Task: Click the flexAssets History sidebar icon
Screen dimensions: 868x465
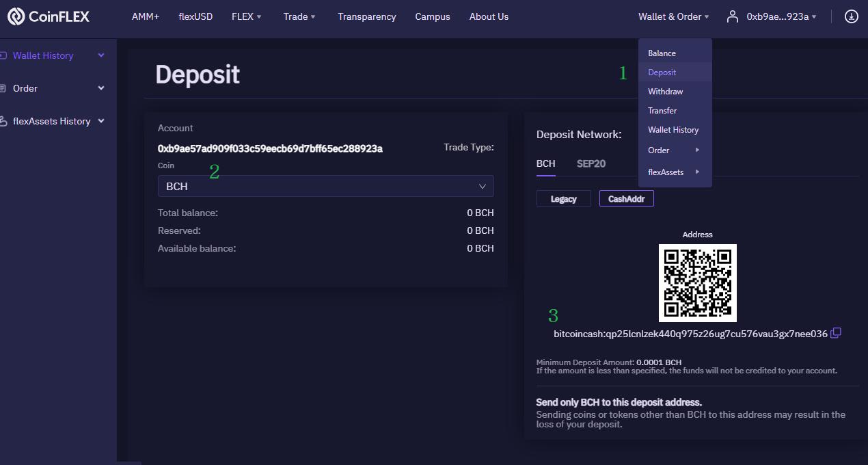Action: pyautogui.click(x=3, y=121)
